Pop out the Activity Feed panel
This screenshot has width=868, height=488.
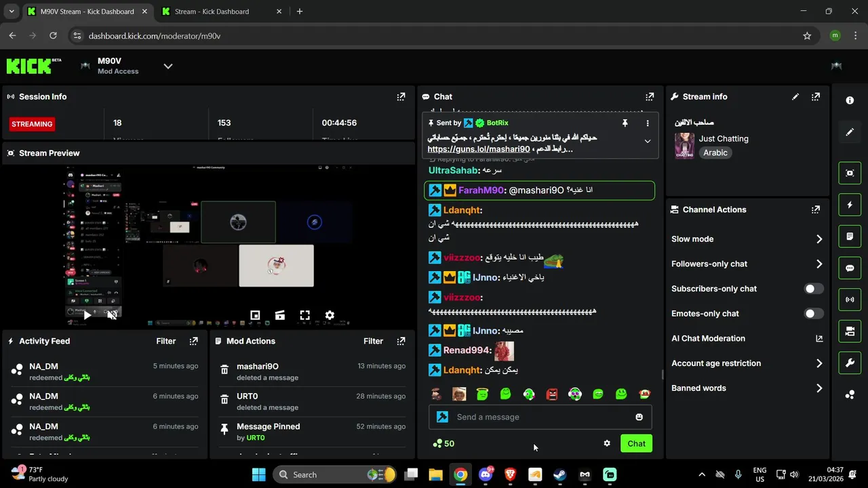(x=193, y=342)
